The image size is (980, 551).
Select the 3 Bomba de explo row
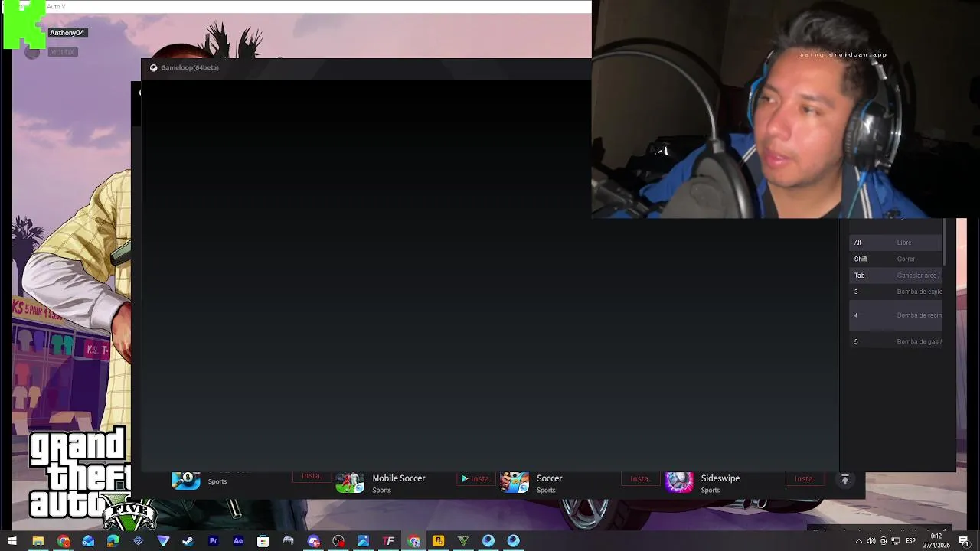896,292
